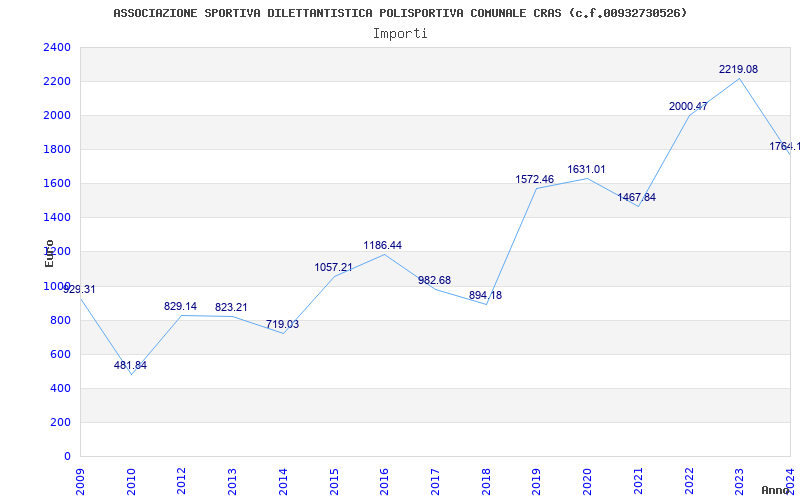Click the 2020 year axis label
Image resolution: width=800 pixels, height=500 pixels.
pos(588,481)
